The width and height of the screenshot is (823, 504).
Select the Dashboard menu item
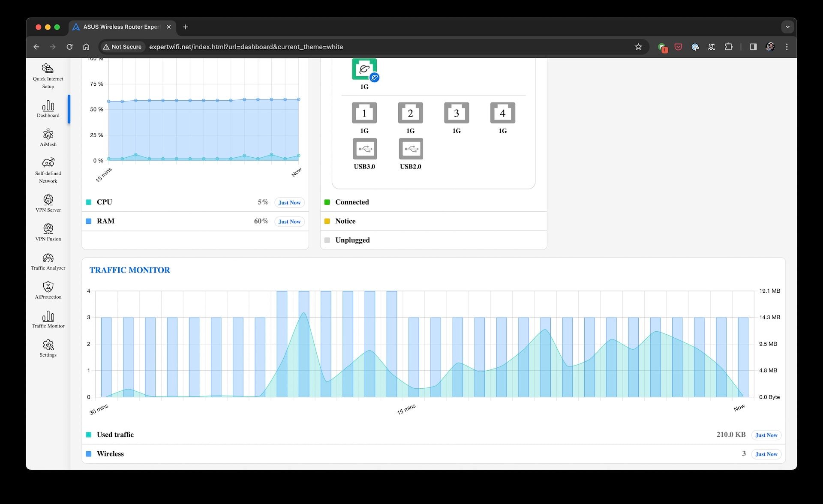[47, 109]
